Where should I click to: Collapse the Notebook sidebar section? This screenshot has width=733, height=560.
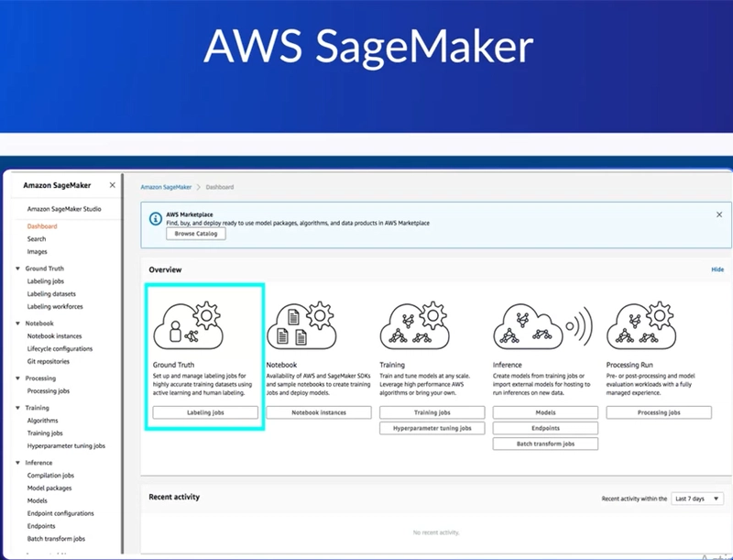point(17,323)
